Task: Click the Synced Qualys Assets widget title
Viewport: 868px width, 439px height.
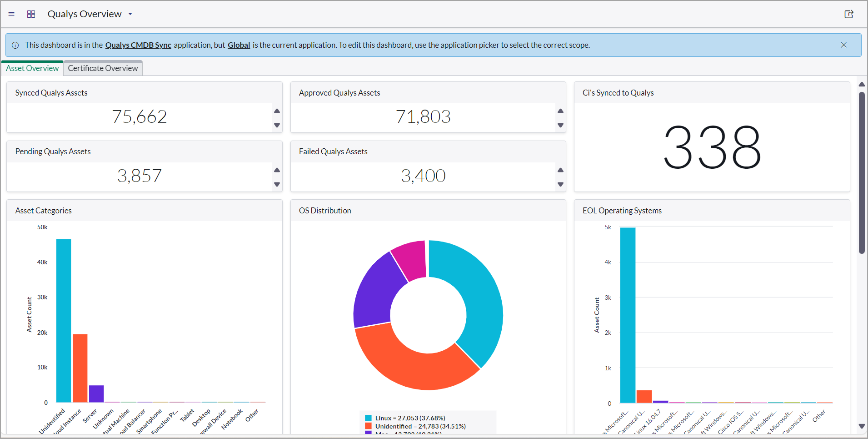Action: pyautogui.click(x=51, y=93)
